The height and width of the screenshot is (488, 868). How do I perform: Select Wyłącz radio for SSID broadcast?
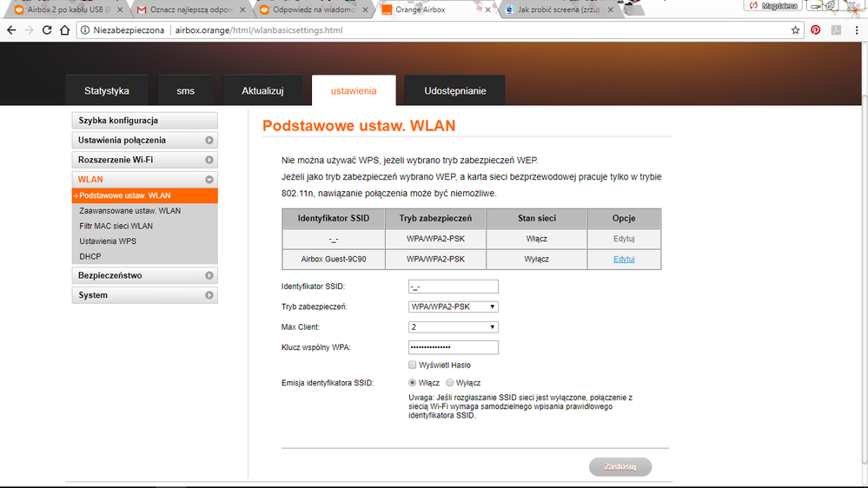[450, 382]
